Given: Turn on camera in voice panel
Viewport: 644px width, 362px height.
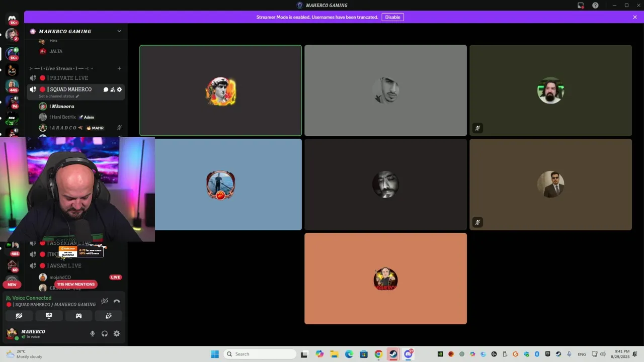Looking at the screenshot, I should (19, 316).
